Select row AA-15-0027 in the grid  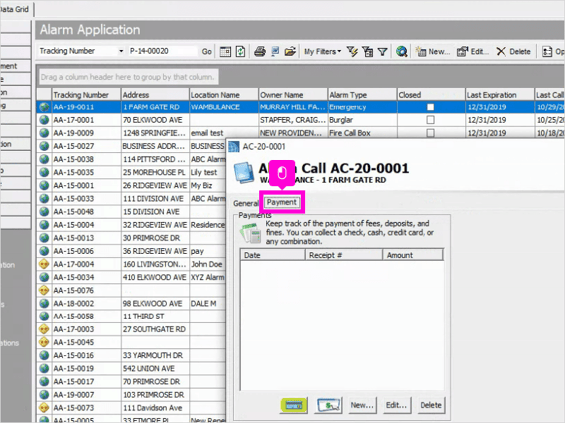point(131,146)
